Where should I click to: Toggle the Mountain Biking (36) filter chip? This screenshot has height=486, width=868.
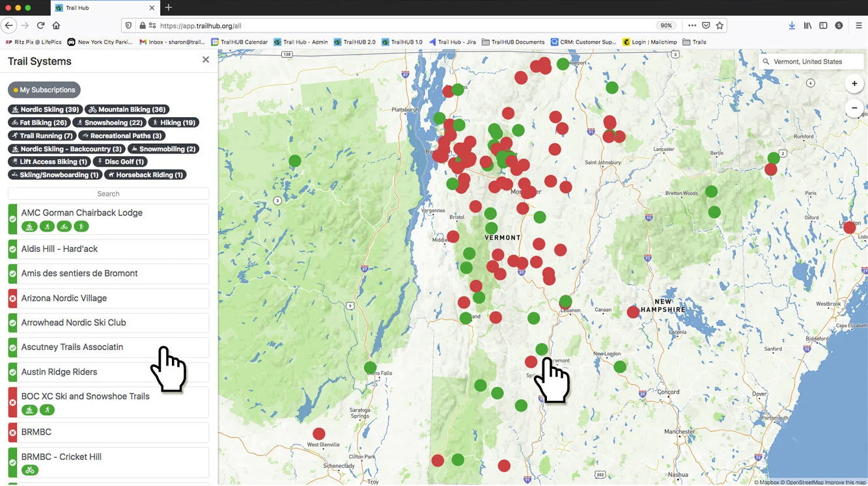[127, 109]
